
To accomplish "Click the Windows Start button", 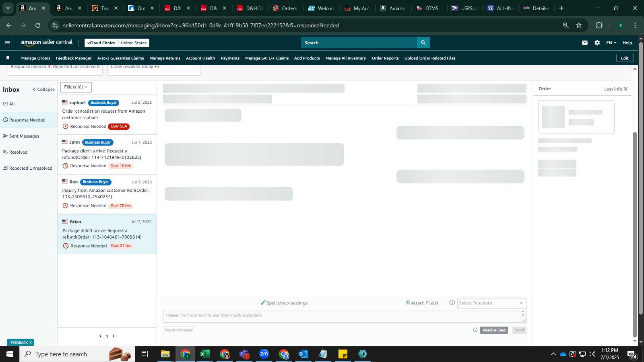I will [x=10, y=354].
